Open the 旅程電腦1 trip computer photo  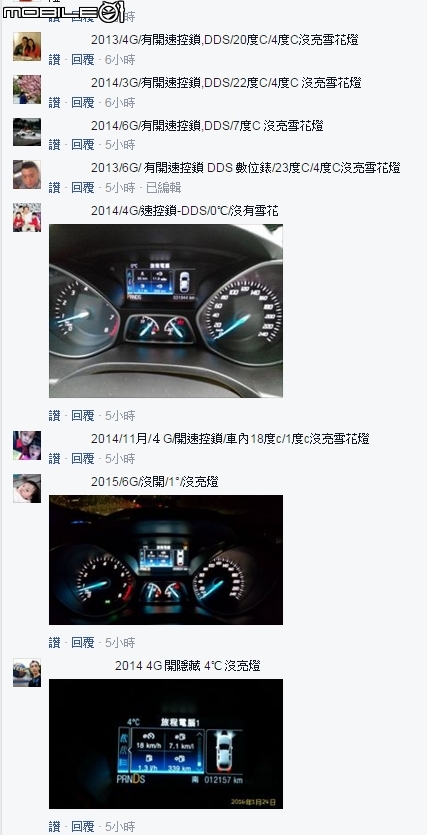coord(166,744)
